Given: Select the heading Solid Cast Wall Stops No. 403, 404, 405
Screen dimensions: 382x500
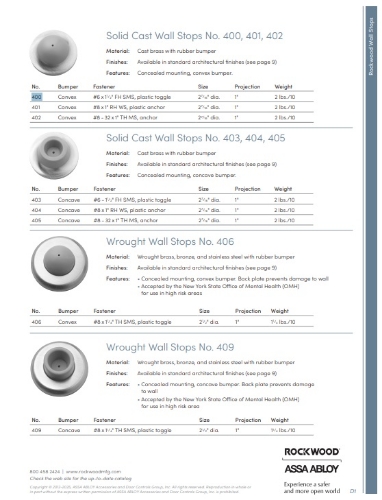Looking at the screenshot, I should (x=196, y=138).
